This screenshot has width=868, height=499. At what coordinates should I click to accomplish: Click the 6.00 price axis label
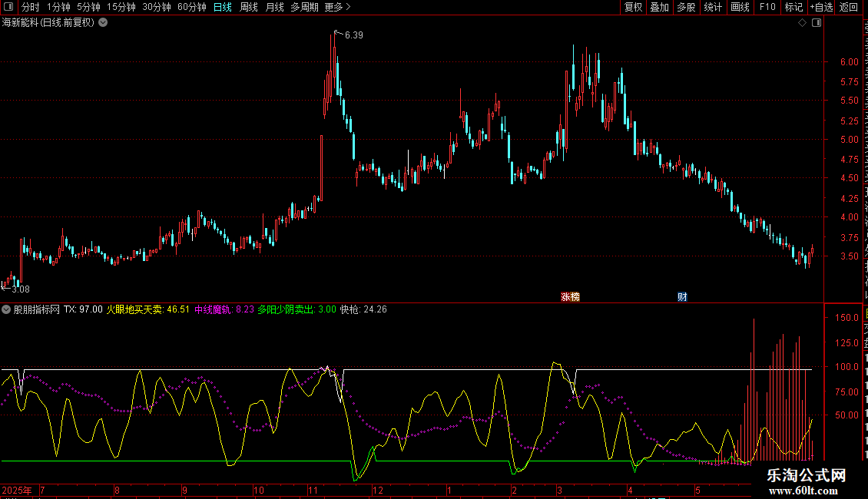tap(849, 62)
